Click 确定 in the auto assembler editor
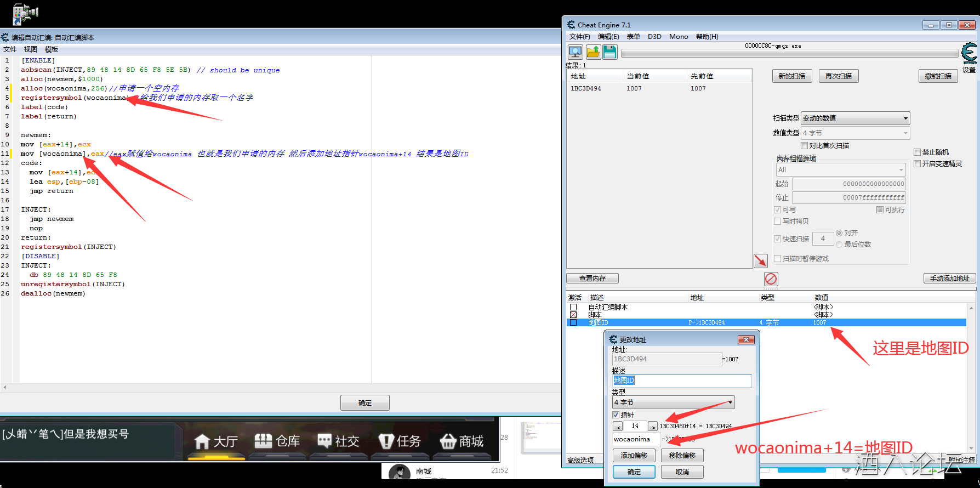 pos(365,403)
